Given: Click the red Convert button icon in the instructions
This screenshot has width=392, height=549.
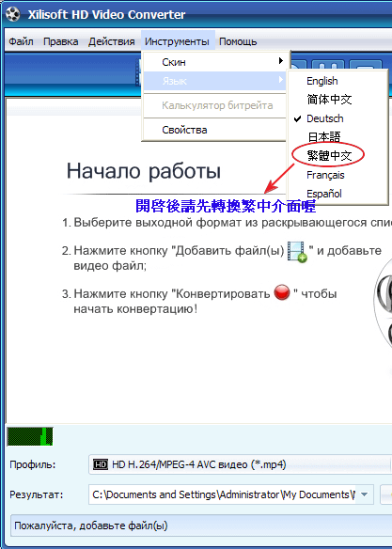Looking at the screenshot, I should coord(282,292).
